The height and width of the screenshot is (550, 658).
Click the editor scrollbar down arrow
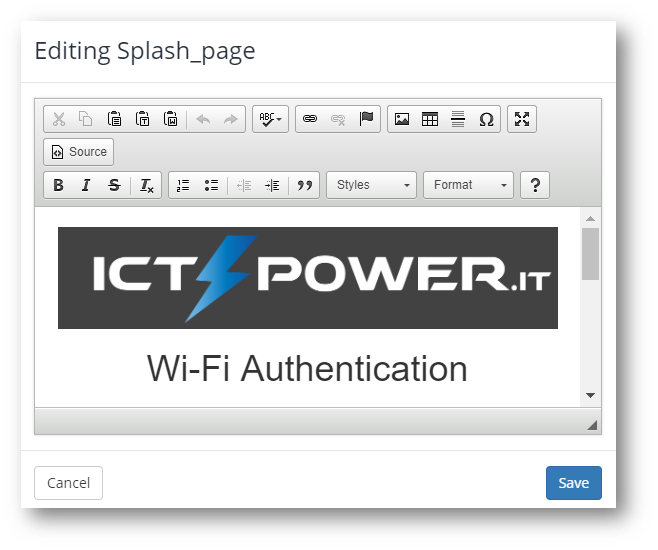590,395
